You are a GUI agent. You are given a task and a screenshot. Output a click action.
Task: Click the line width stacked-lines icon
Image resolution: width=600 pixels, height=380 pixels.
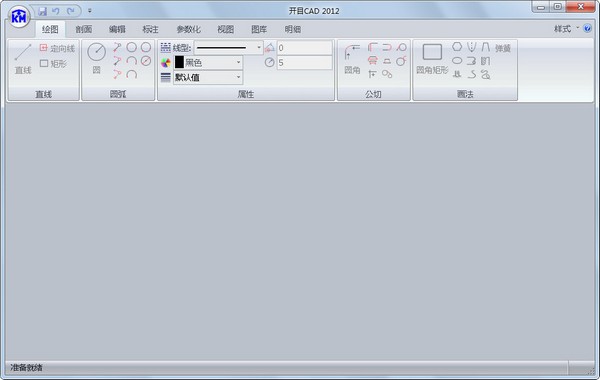(166, 78)
